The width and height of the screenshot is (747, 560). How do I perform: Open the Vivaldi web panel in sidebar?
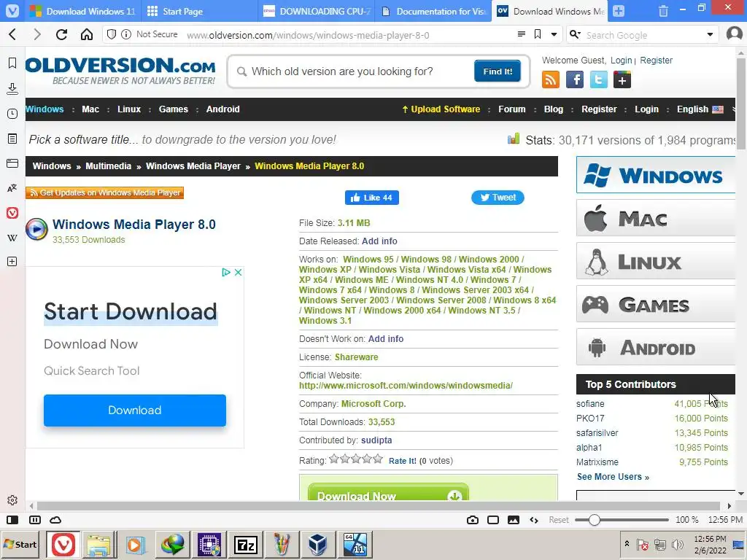[x=12, y=213]
